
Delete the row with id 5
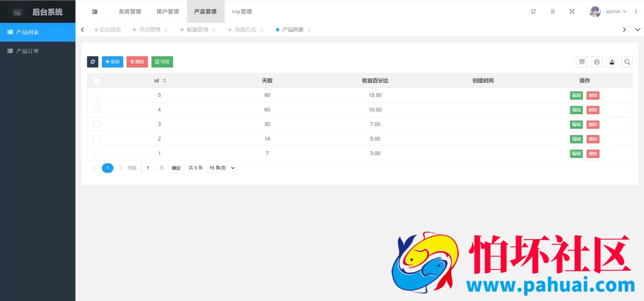pos(593,96)
